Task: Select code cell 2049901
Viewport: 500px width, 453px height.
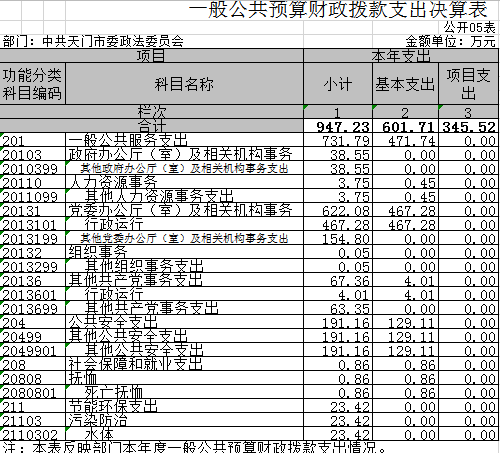Action: tap(33, 350)
